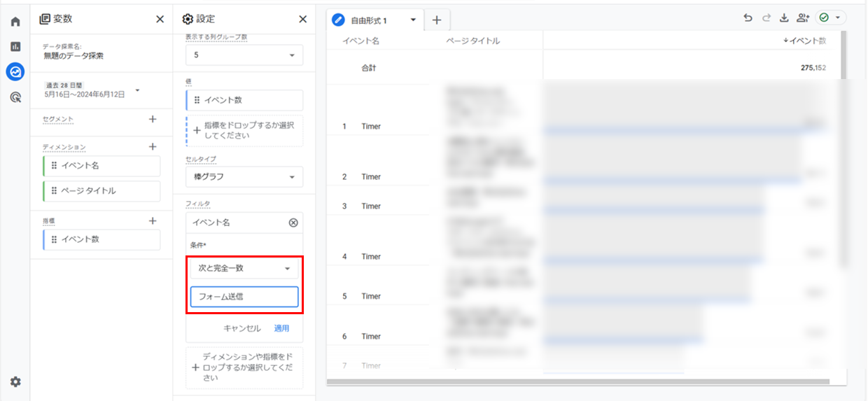Click the pencil icon on 自由形式 1 tab

[339, 20]
